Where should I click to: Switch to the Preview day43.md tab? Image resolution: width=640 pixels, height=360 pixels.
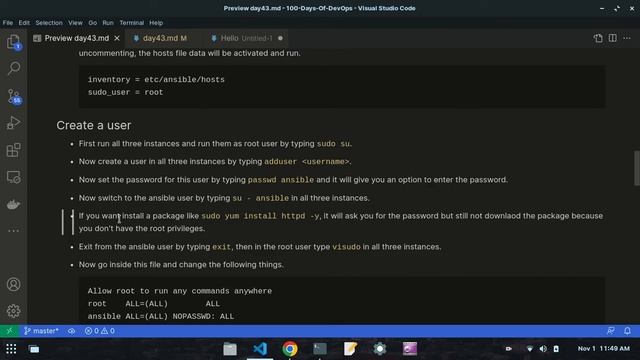coord(77,38)
